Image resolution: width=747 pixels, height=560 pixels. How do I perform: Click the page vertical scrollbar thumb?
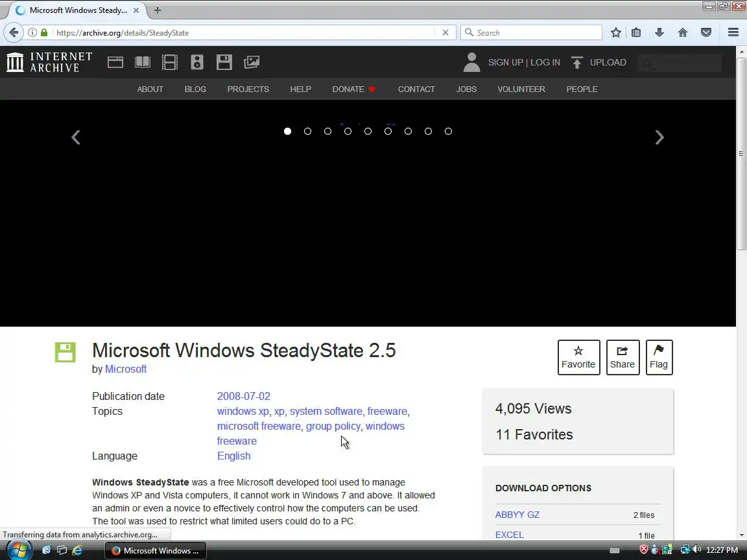[741, 154]
